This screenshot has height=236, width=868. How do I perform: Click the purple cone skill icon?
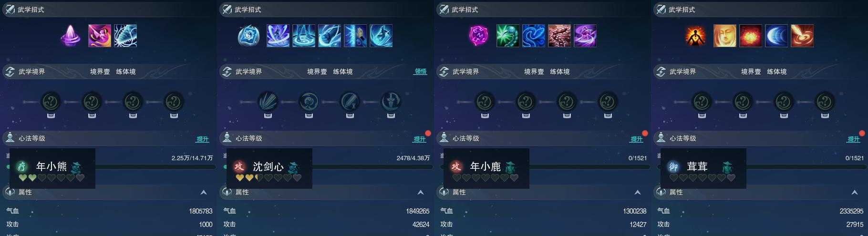[x=72, y=36]
